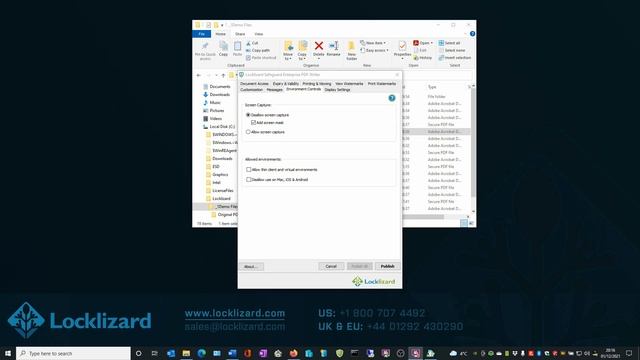
Task: Switch to the Print Watermarks tab
Action: coord(382,84)
